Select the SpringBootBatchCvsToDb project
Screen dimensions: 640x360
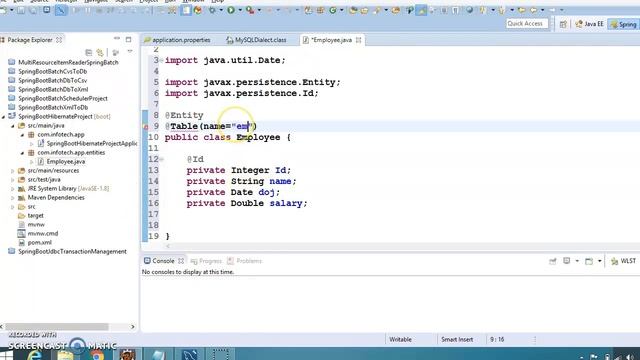[52, 71]
